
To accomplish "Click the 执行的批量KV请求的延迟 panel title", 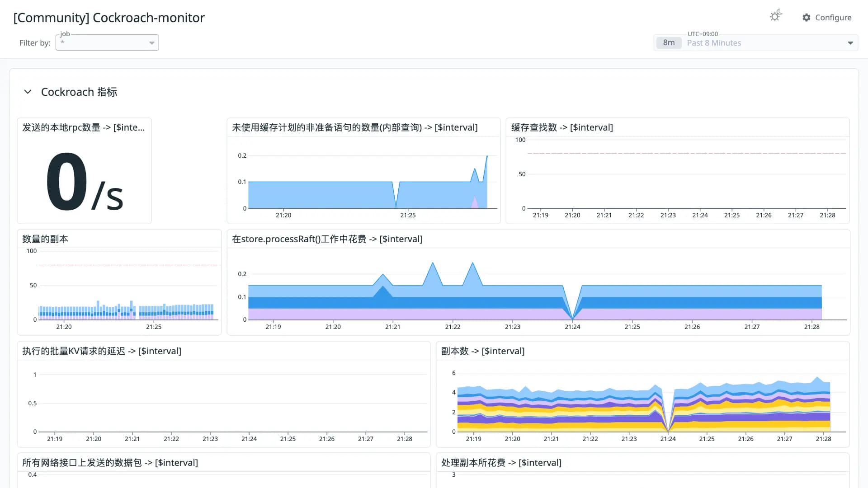I will tap(102, 351).
